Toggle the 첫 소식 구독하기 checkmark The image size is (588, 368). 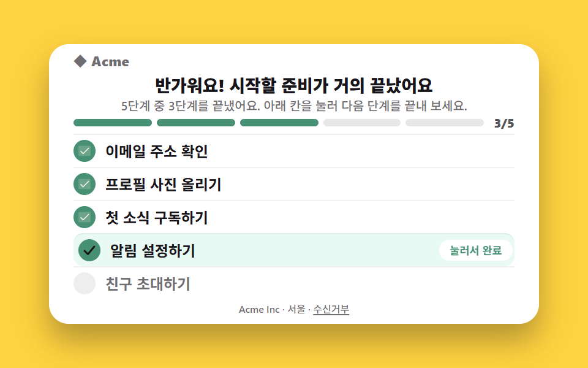(x=85, y=217)
